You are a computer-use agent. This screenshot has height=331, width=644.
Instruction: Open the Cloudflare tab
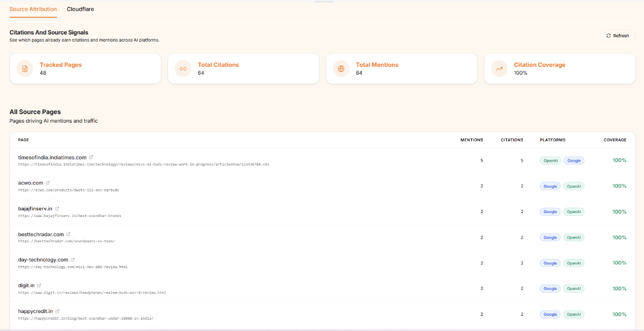pos(80,9)
